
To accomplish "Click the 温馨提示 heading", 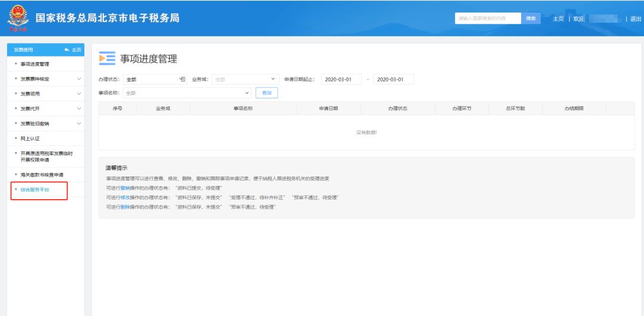I will tap(116, 168).
